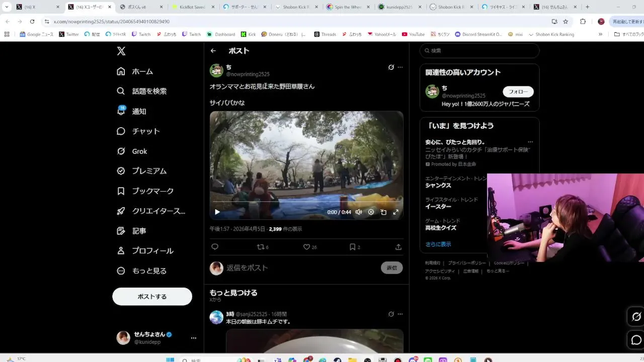The height and width of the screenshot is (362, 644).
Task: Open account menu next to せんちょさん
Action: tap(194, 338)
